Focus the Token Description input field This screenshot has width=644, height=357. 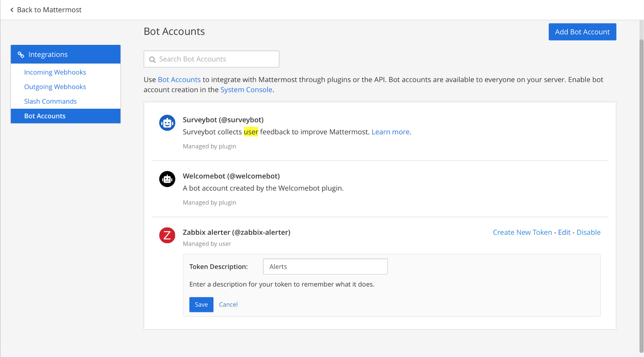click(x=325, y=267)
